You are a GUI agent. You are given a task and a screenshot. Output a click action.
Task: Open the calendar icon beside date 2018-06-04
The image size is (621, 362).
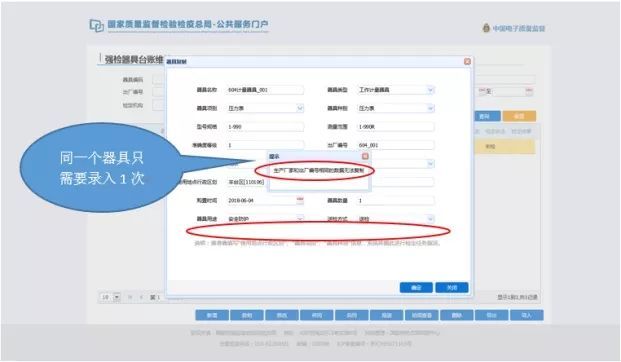300,200
